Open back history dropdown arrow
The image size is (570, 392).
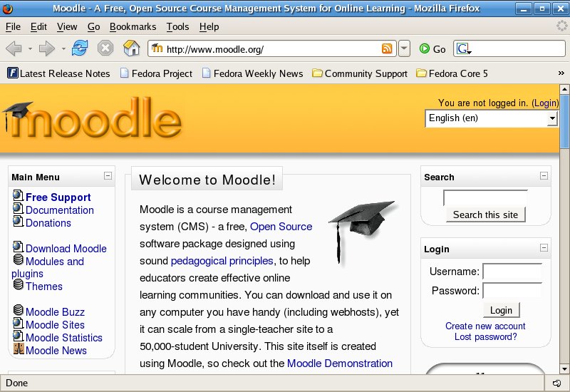(30, 48)
